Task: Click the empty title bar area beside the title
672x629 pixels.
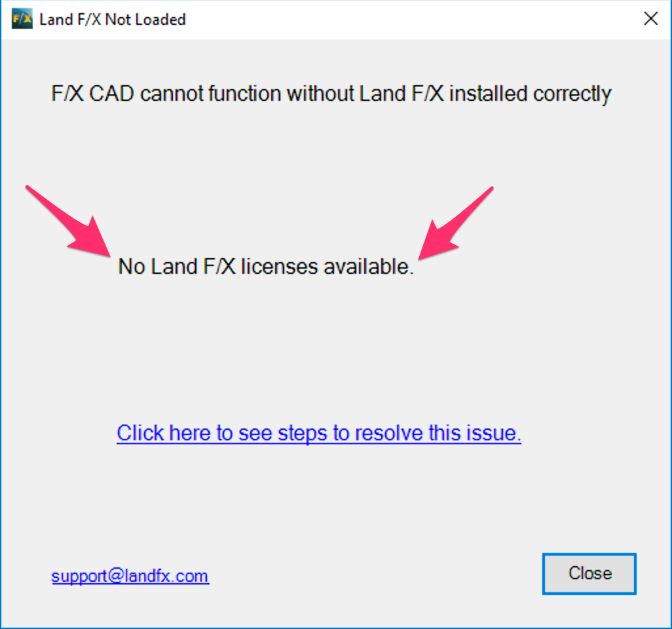Action: (411, 19)
